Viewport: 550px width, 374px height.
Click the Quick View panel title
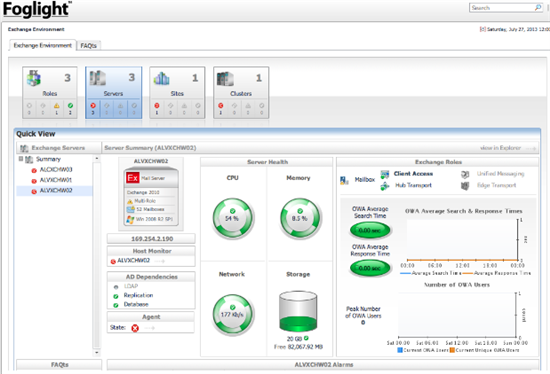(x=36, y=134)
